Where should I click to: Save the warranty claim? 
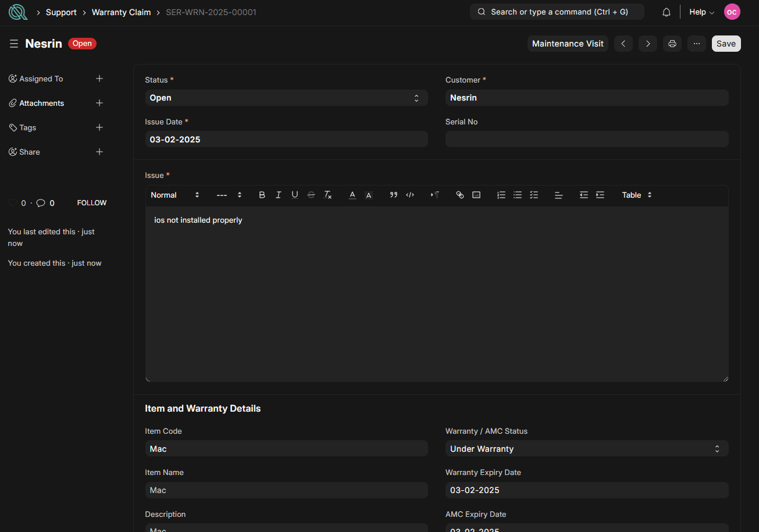pyautogui.click(x=726, y=44)
